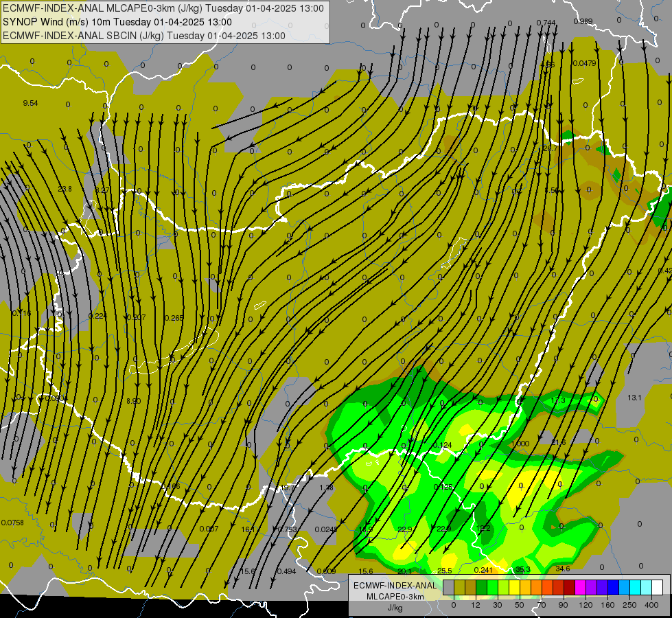Click the map value 23.8
The image size is (672, 618).
point(65,189)
